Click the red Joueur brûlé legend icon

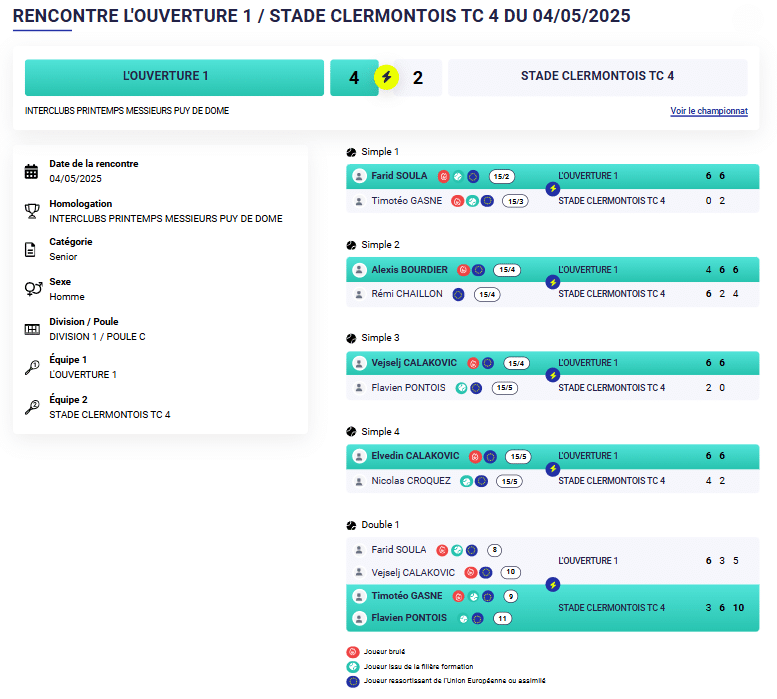(x=351, y=651)
